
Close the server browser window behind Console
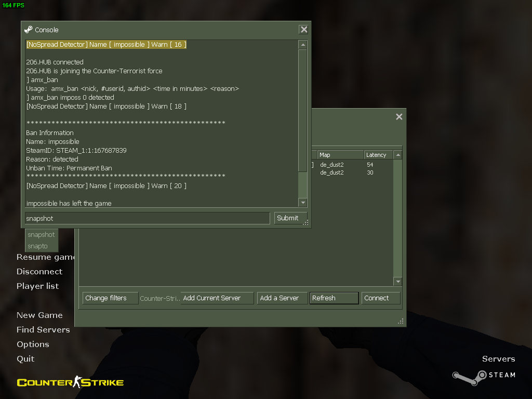pos(399,117)
